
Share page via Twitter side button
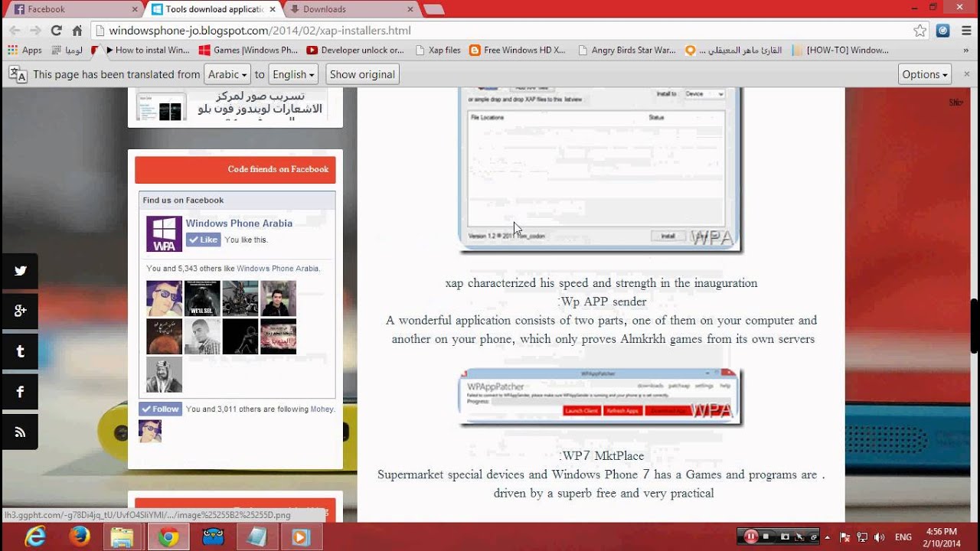(20, 270)
